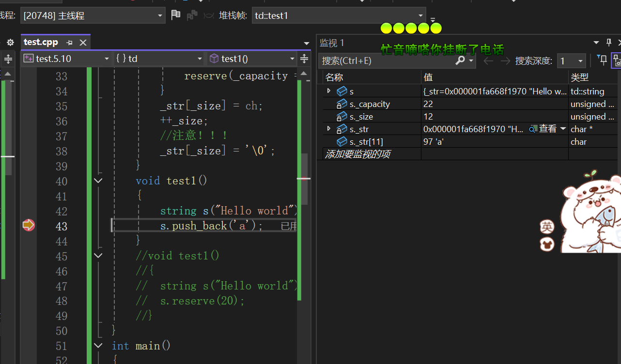The image size is (621, 364).
Task: Click the value 12 of s._size
Action: [428, 117]
